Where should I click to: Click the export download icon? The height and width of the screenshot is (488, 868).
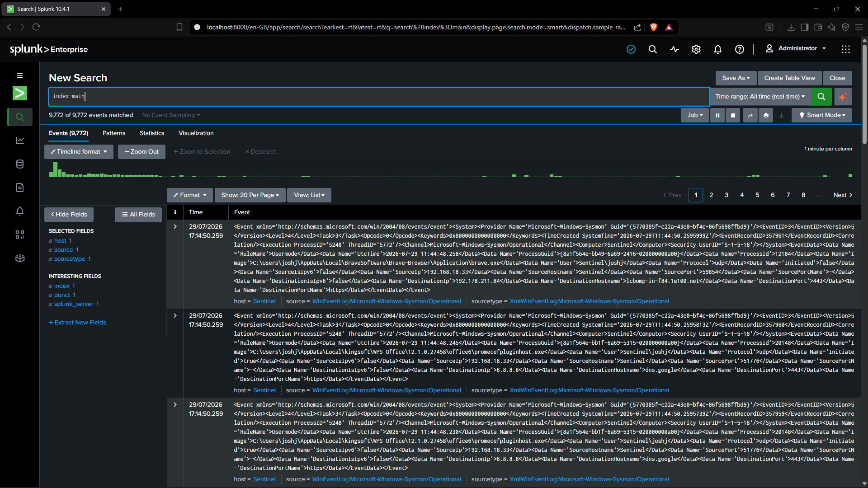(x=781, y=115)
